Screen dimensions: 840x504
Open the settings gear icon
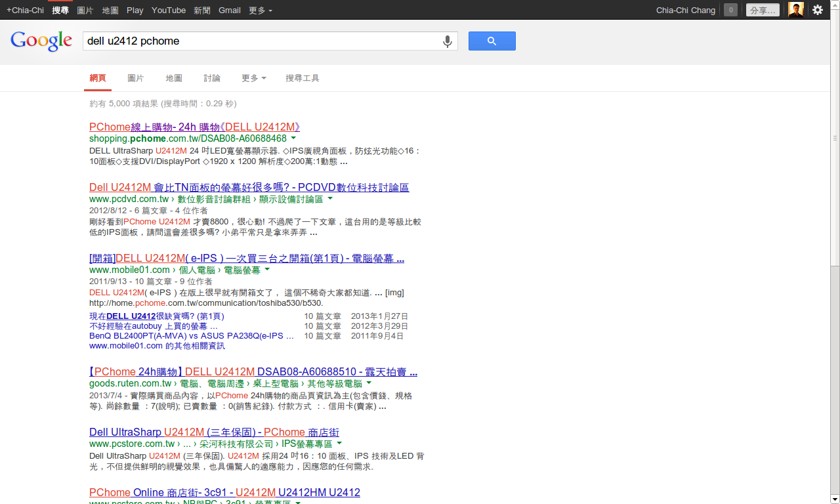(x=818, y=10)
